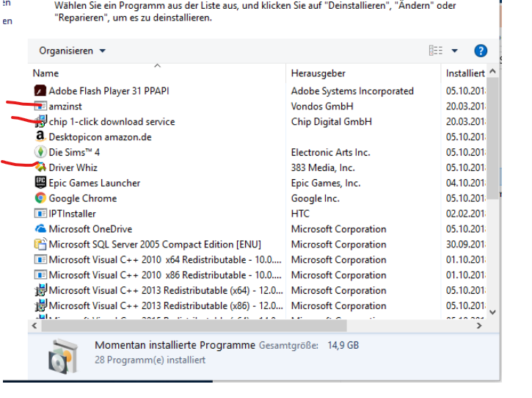Image resolution: width=532 pixels, height=398 pixels.
Task: Click the Visual C++ 2013 Redistributable (x64) icon
Action: pos(40,290)
